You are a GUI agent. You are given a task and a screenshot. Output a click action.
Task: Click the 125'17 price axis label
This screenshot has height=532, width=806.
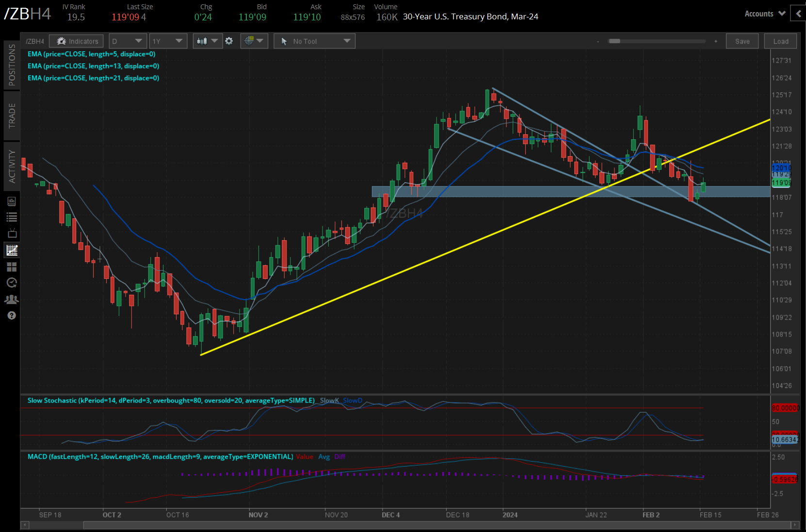pos(782,95)
